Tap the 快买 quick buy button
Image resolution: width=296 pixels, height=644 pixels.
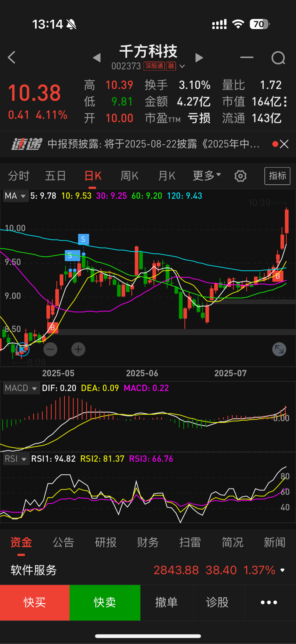[35, 602]
